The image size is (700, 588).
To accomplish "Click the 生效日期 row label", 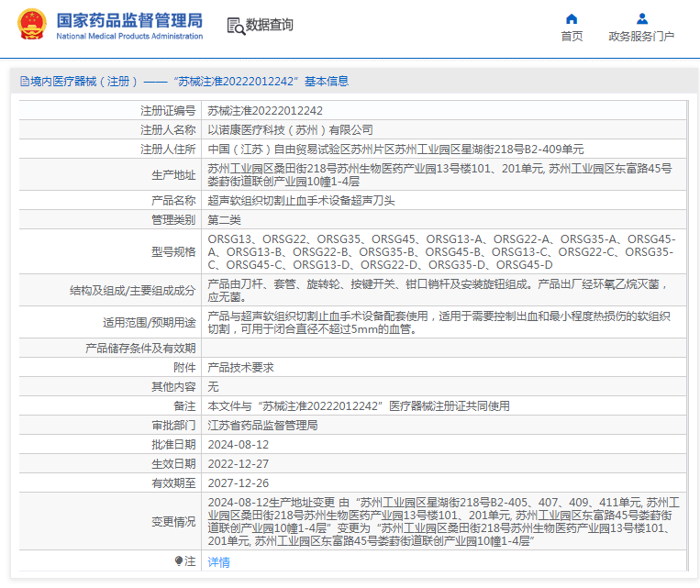I will (173, 464).
